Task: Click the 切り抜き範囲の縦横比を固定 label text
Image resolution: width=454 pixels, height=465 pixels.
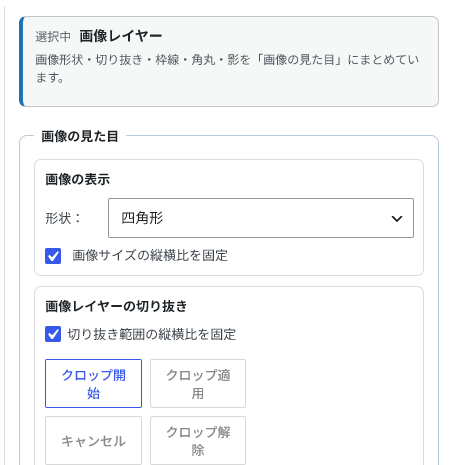Action: 152,334
